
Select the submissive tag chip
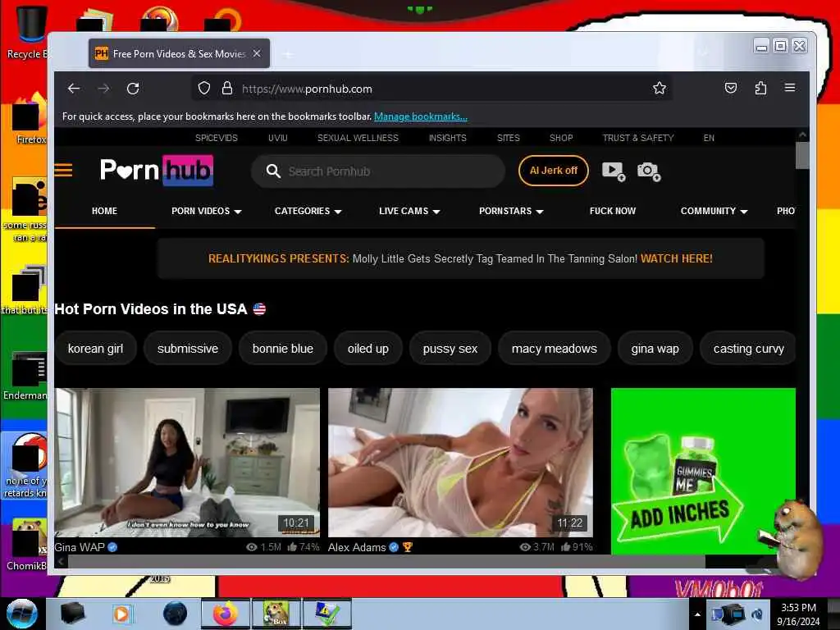coord(188,349)
